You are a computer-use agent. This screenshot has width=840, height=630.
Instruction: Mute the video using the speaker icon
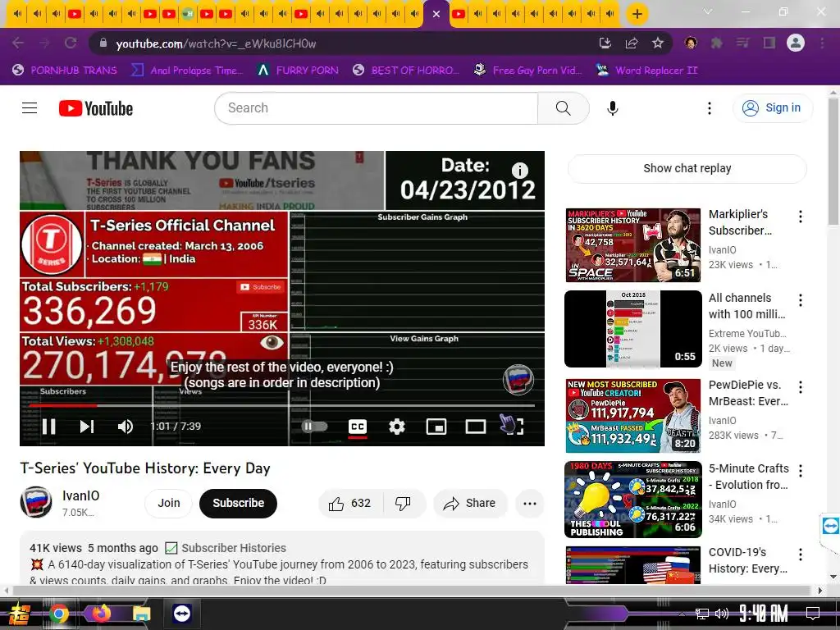126,427
